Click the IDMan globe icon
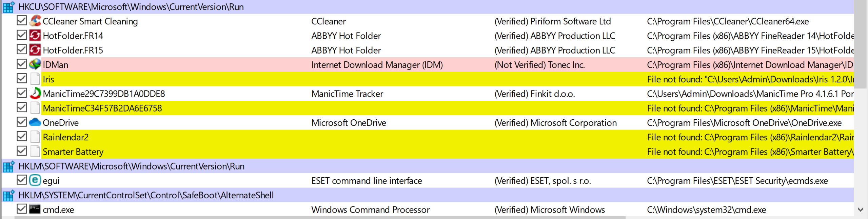The width and height of the screenshot is (868, 219). [x=35, y=64]
